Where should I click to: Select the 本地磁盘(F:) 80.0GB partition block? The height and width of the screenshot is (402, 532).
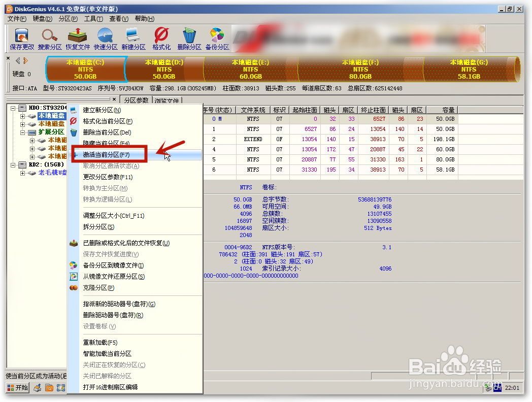pos(360,69)
